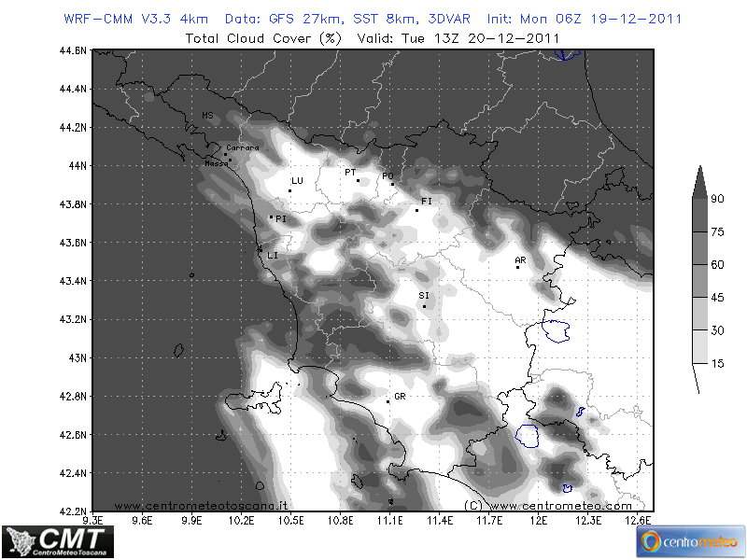Screen dimensions: 747x560
Task: Click the LU (Lucca) city marker
Action: click(x=290, y=190)
